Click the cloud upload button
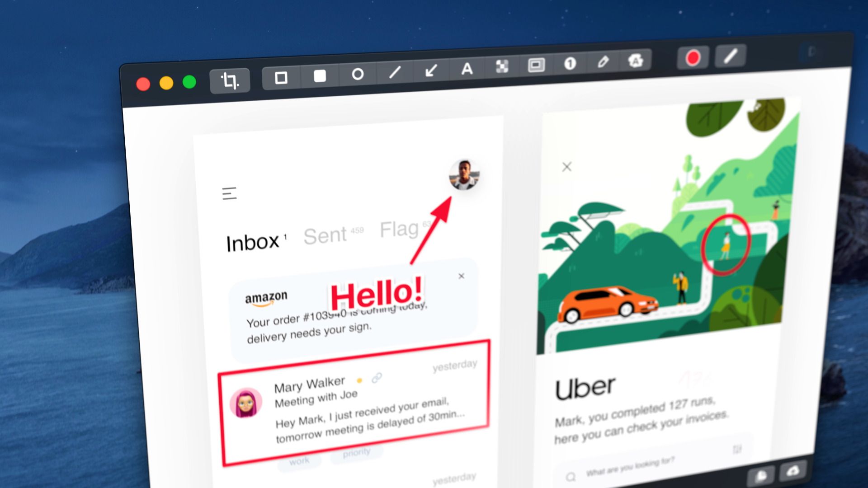This screenshot has width=868, height=488. [x=793, y=472]
